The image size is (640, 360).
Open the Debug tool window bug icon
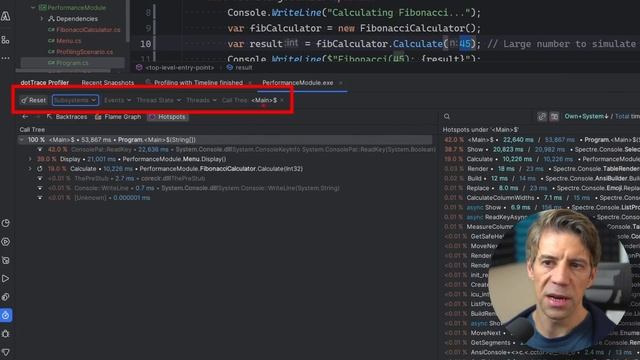click(x=6, y=333)
